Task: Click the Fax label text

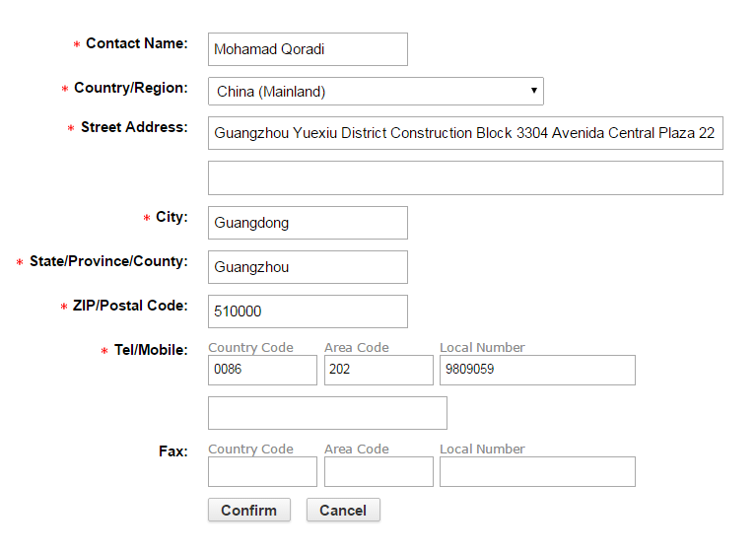Action: coord(172,451)
